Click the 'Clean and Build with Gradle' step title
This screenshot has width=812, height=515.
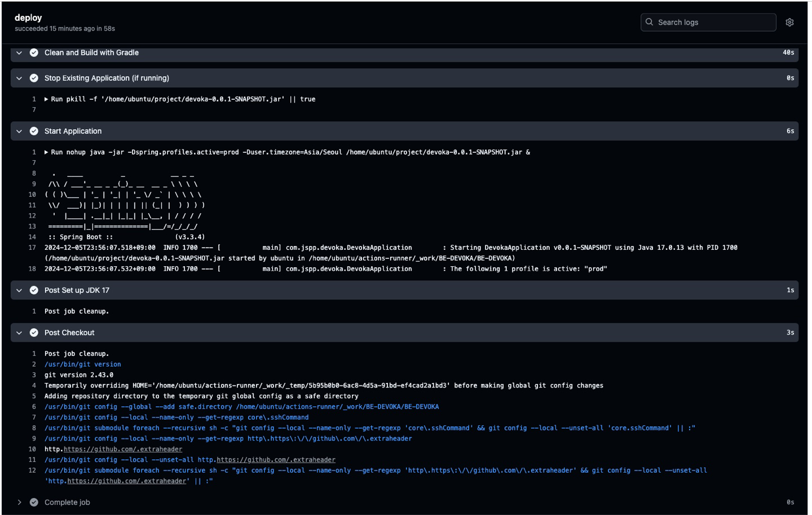91,52
